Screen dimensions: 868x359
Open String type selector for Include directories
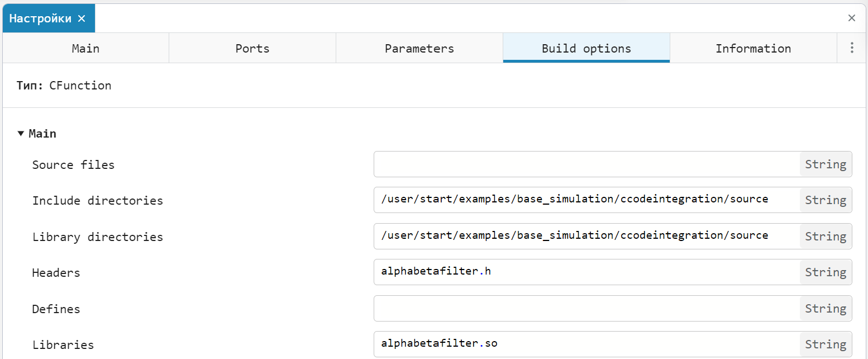[x=825, y=200]
